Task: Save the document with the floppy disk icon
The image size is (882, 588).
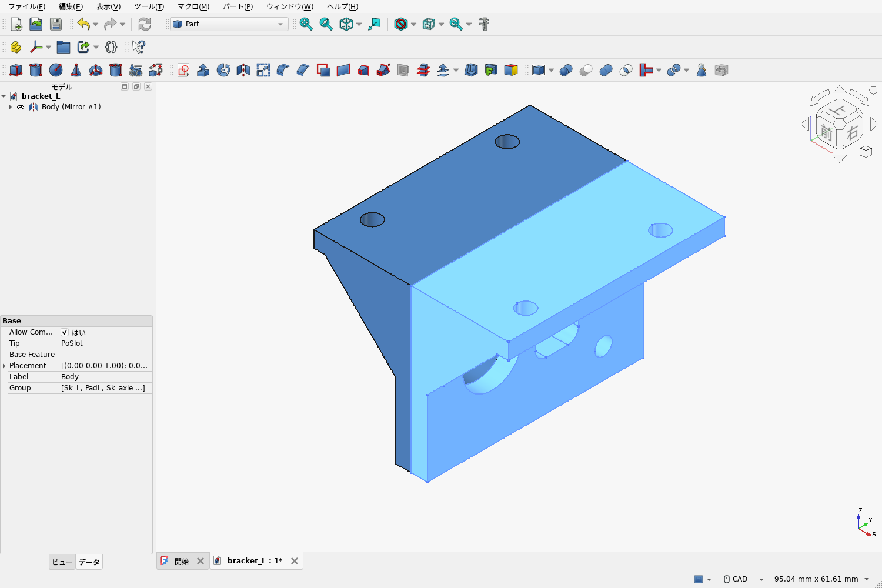Action: click(x=56, y=24)
